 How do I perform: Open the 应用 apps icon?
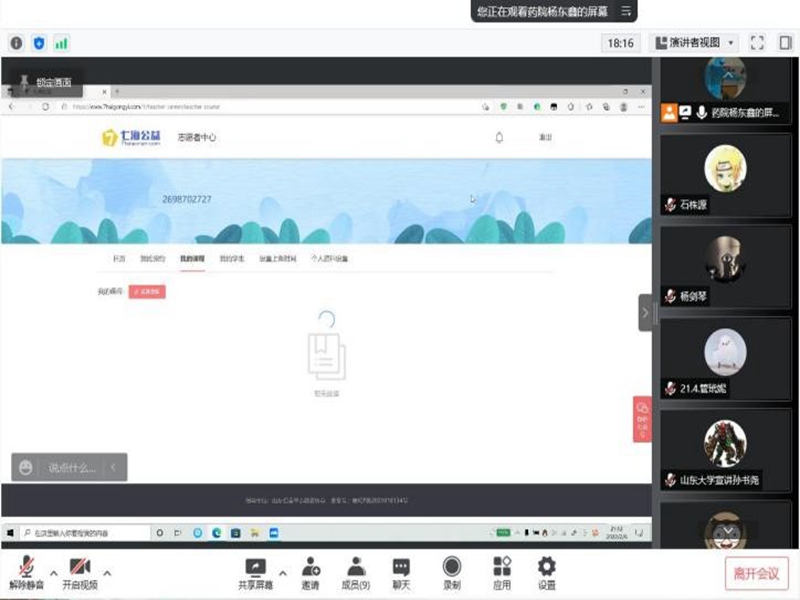point(502,572)
